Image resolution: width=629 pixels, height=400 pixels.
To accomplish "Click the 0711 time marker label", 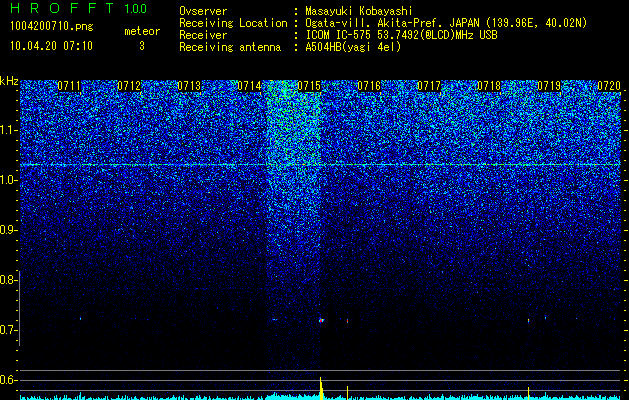I will [x=69, y=86].
